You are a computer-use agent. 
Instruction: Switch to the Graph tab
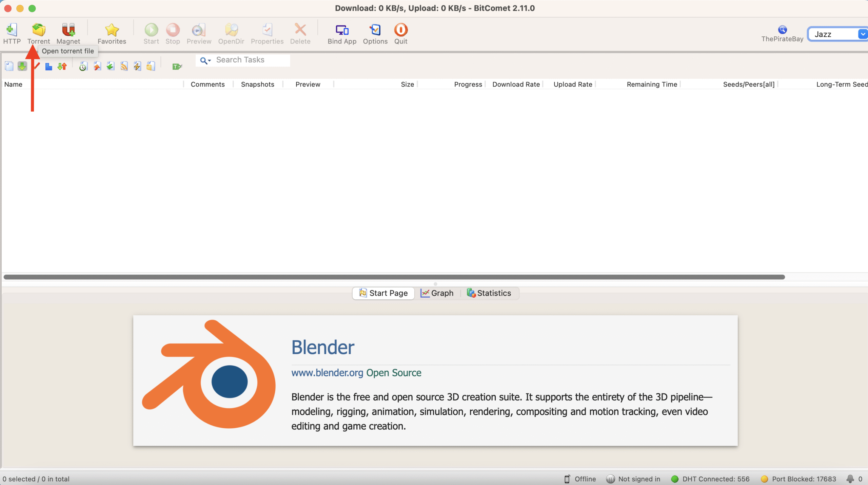[x=437, y=293]
